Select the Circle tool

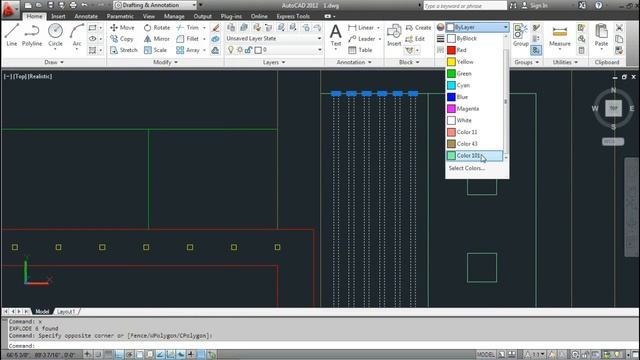coord(55,36)
